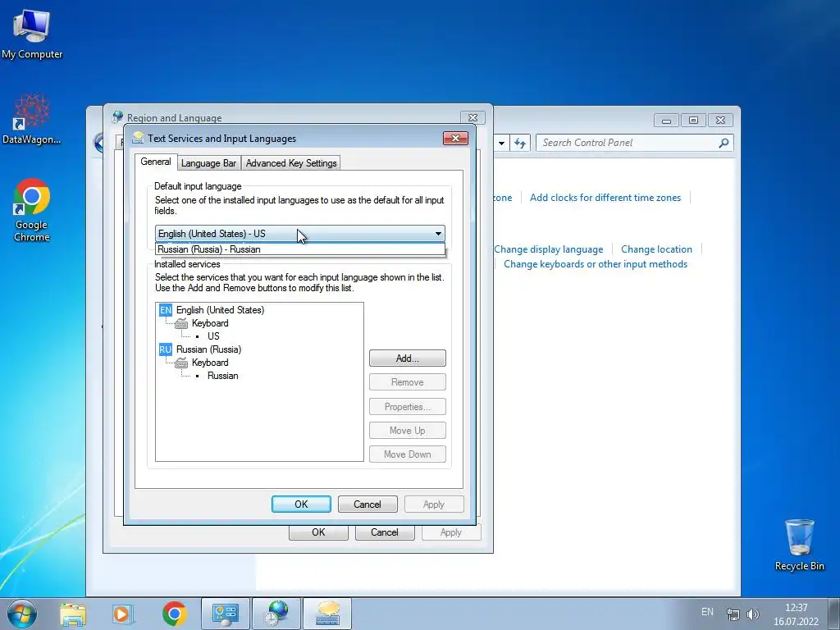Switch to the Language Bar tab

(209, 163)
